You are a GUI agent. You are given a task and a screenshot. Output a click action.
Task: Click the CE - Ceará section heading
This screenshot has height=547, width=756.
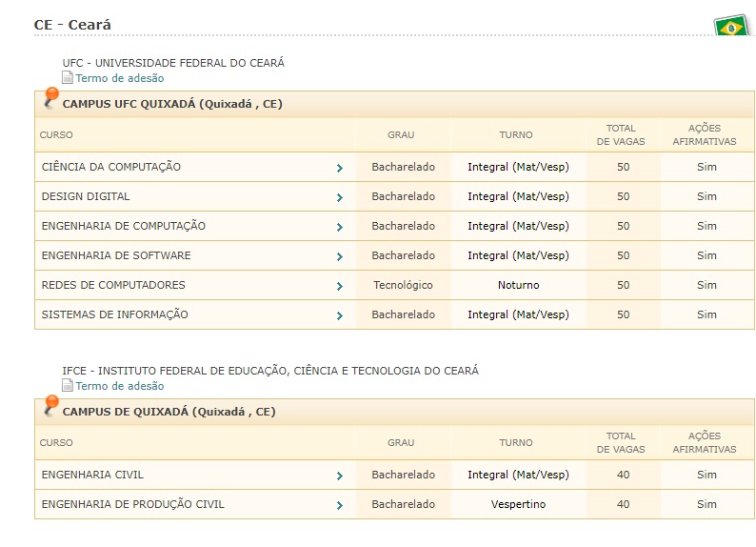[x=71, y=25]
